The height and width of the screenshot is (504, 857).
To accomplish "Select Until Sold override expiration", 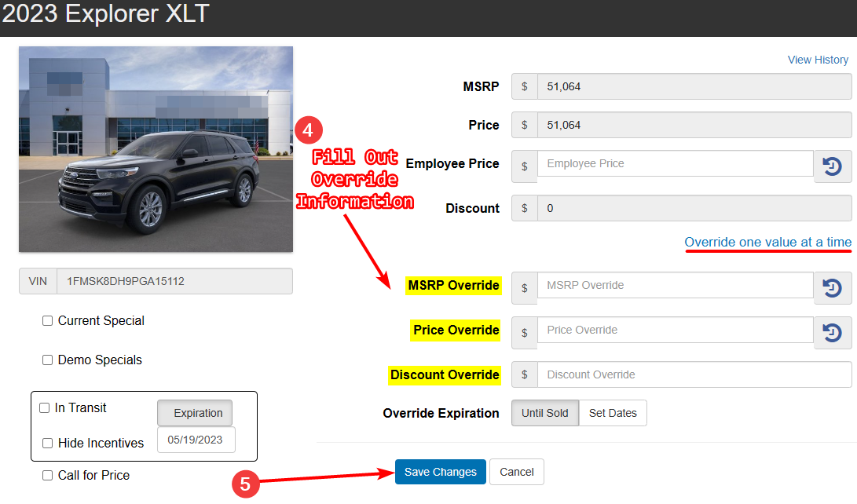I will pos(545,413).
